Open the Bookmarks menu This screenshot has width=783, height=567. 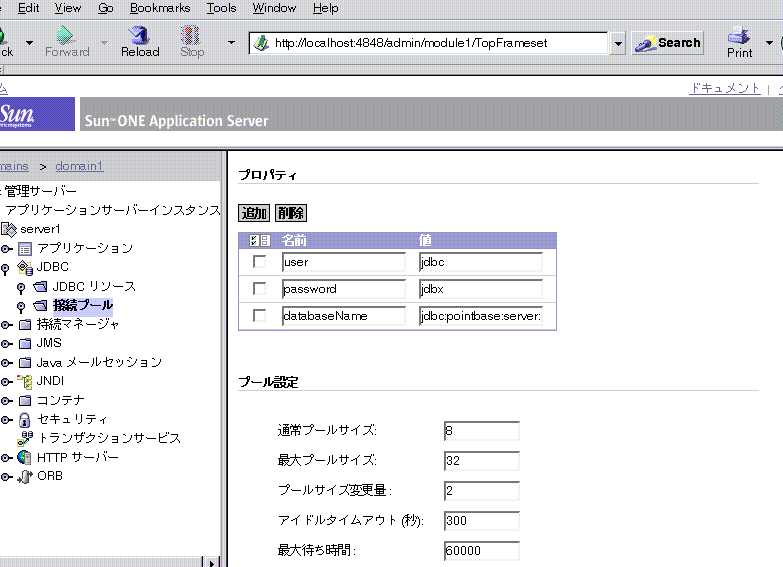[x=159, y=8]
